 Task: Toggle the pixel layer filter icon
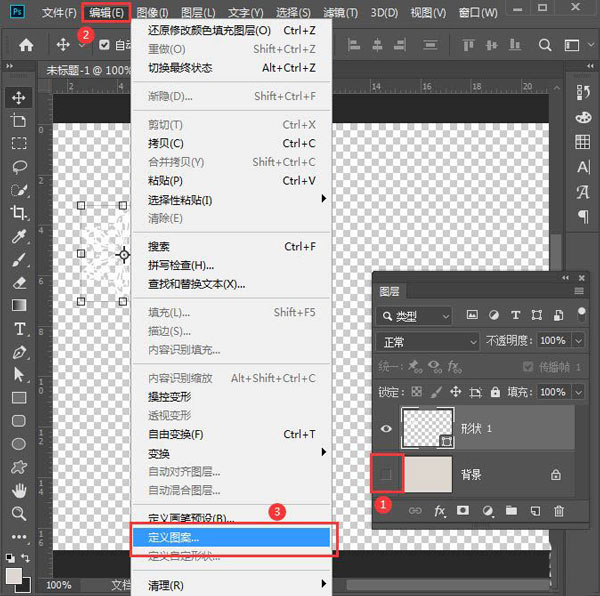point(472,315)
